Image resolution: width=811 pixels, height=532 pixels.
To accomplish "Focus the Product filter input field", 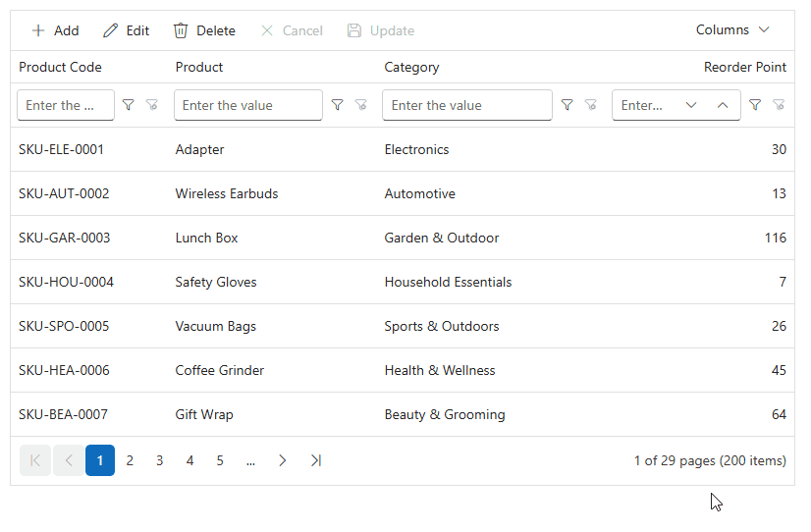I will (x=248, y=105).
